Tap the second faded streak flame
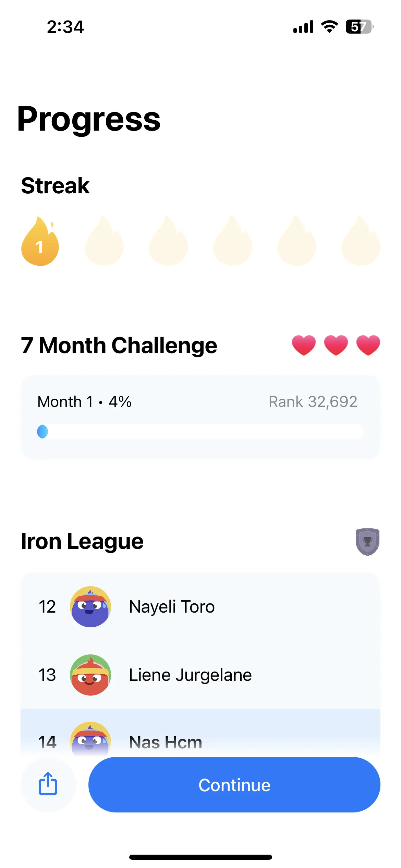This screenshot has width=401, height=868. [168, 240]
